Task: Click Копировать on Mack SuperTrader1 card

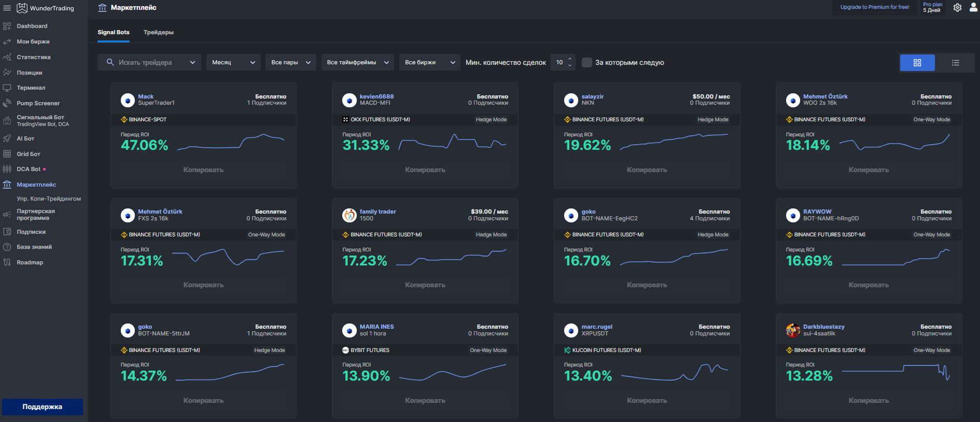Action: 203,170
